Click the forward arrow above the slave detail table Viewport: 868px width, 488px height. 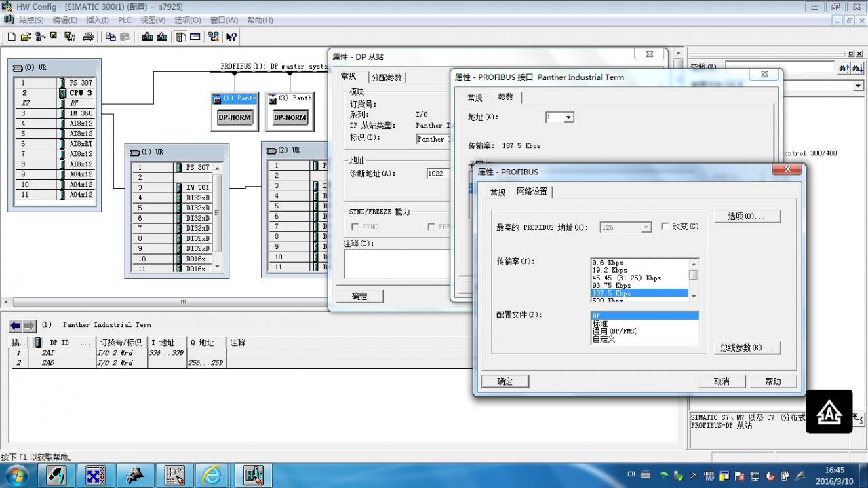pyautogui.click(x=29, y=326)
